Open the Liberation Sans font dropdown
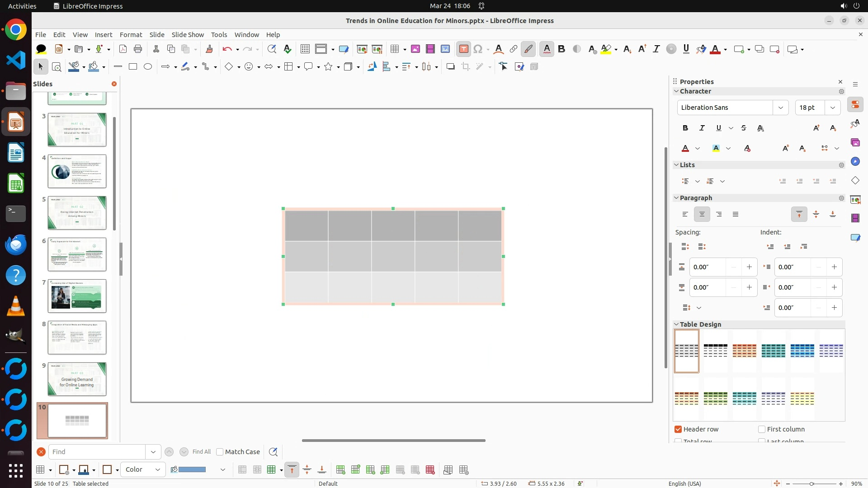This screenshot has width=868, height=488. [780, 108]
